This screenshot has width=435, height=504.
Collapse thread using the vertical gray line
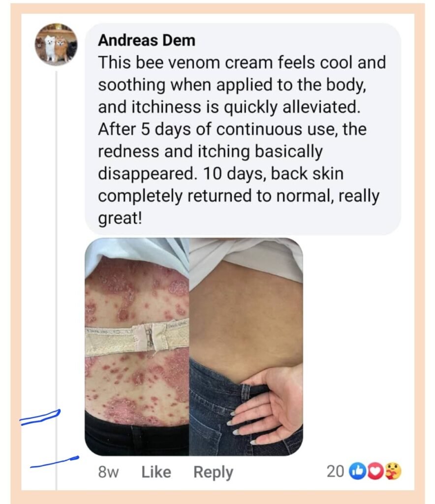coord(56,280)
